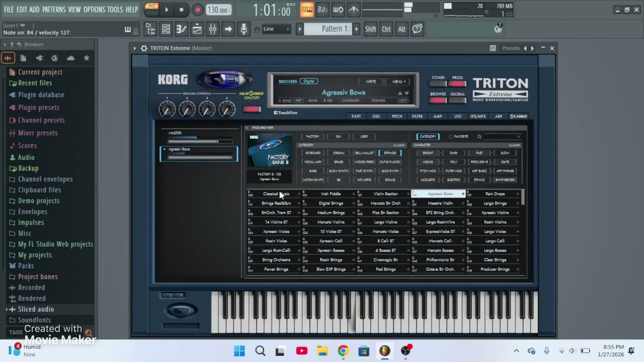The image size is (644, 362).
Task: Select the GM bank button
Action: 338,136
